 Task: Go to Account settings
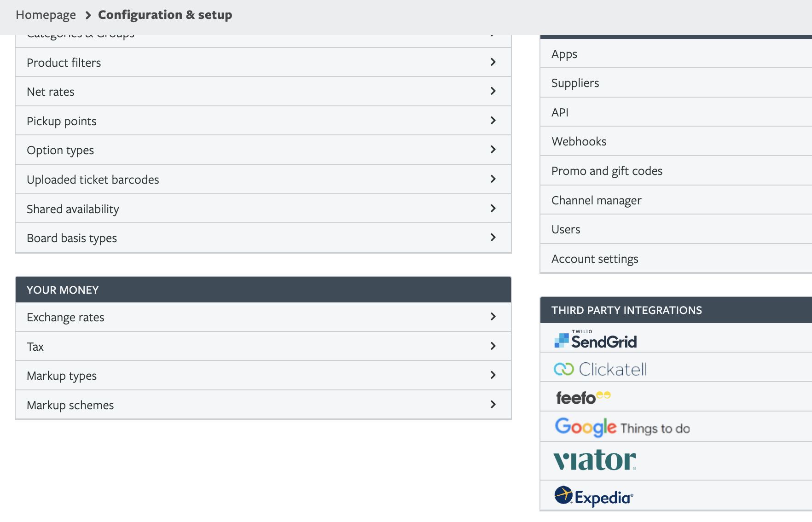[595, 259]
